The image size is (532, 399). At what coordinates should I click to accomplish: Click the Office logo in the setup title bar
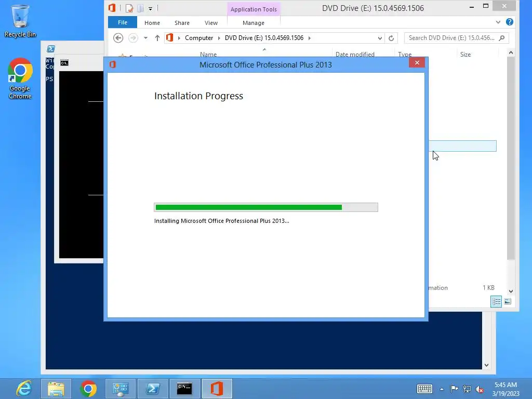[113, 64]
